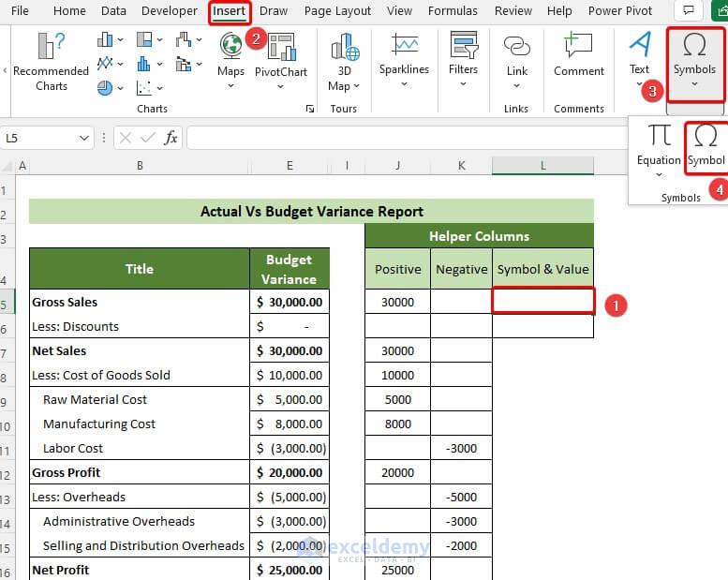Click the Link icon
This screenshot has height=580, width=728.
(x=517, y=47)
